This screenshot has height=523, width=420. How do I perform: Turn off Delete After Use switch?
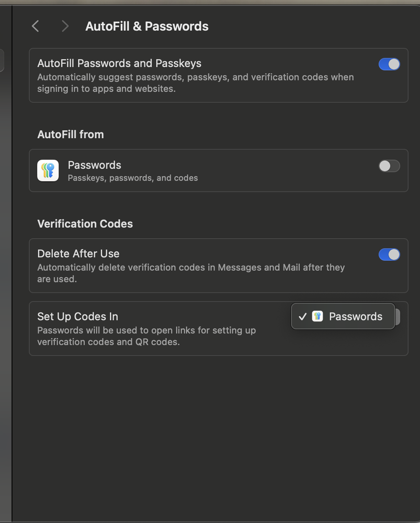pos(389,254)
